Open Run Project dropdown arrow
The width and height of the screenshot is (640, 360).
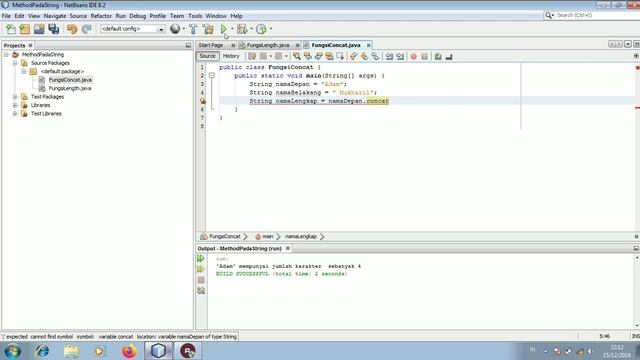coord(232,29)
